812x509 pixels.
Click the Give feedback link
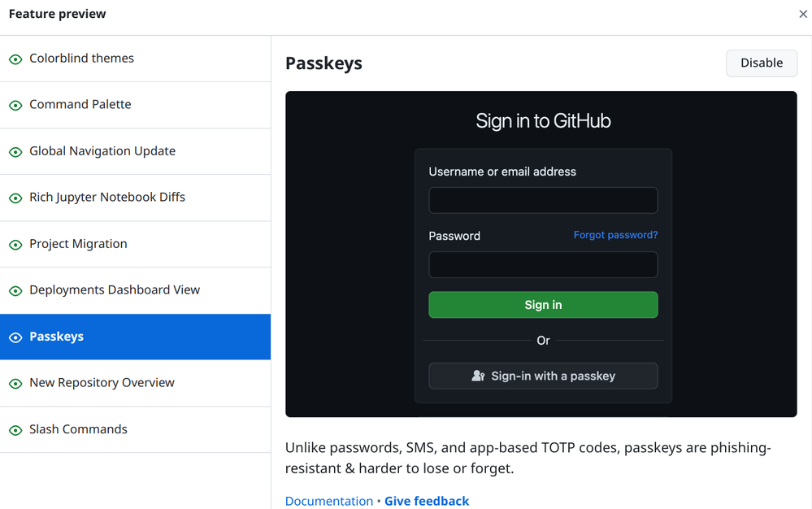(427, 501)
